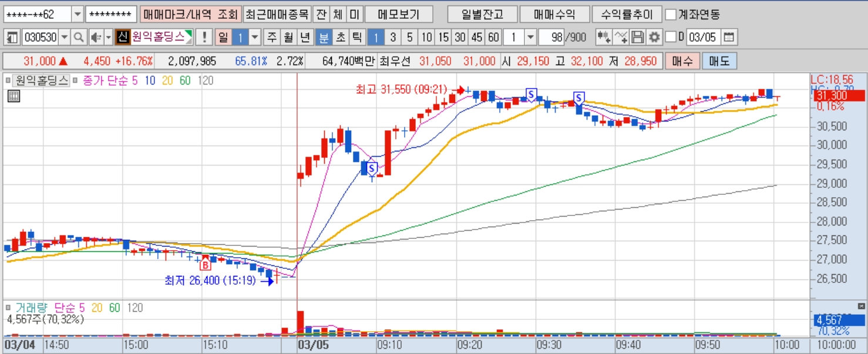Expand the daily period dropdown arrow next to 일
This screenshot has width=868, height=354.
(x=254, y=38)
